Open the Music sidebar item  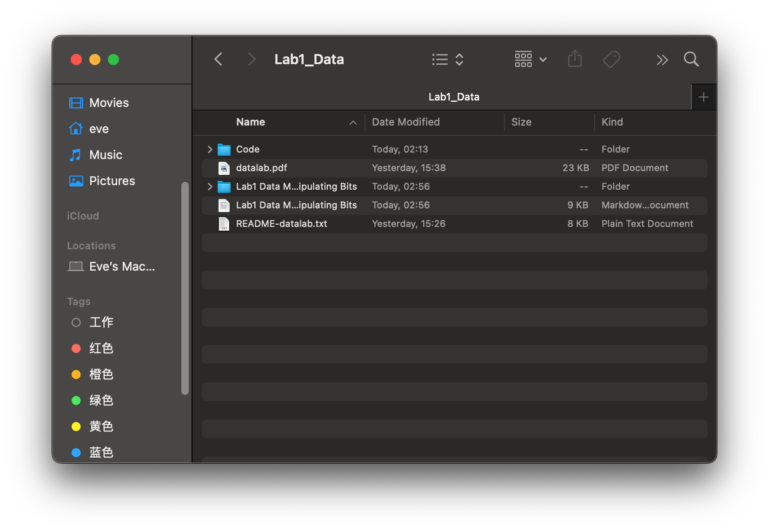click(x=106, y=154)
